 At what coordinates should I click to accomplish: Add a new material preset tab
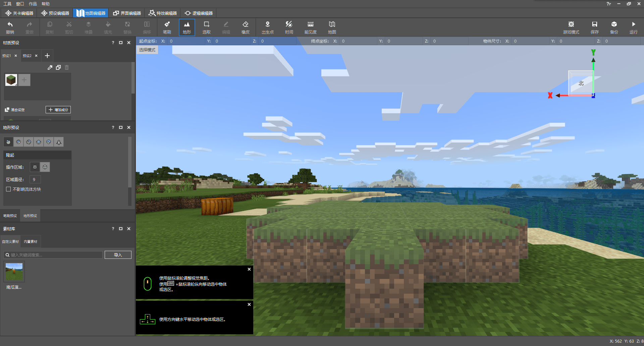click(x=47, y=56)
